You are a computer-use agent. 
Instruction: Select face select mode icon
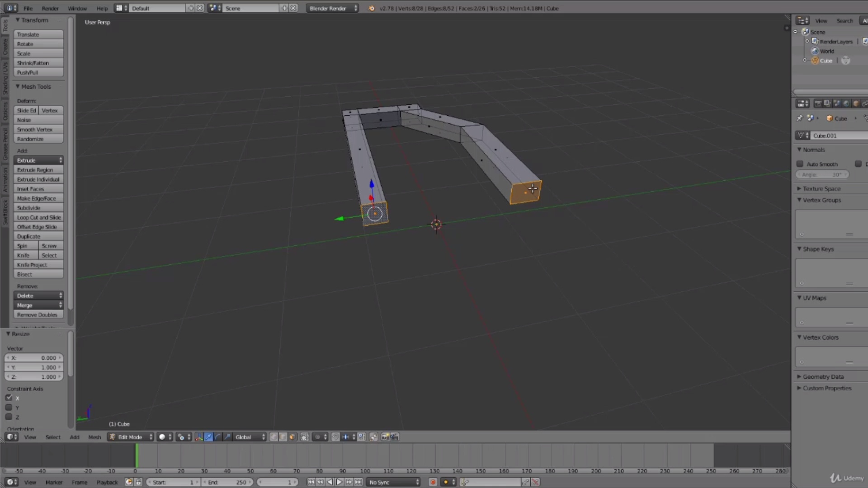coord(292,437)
